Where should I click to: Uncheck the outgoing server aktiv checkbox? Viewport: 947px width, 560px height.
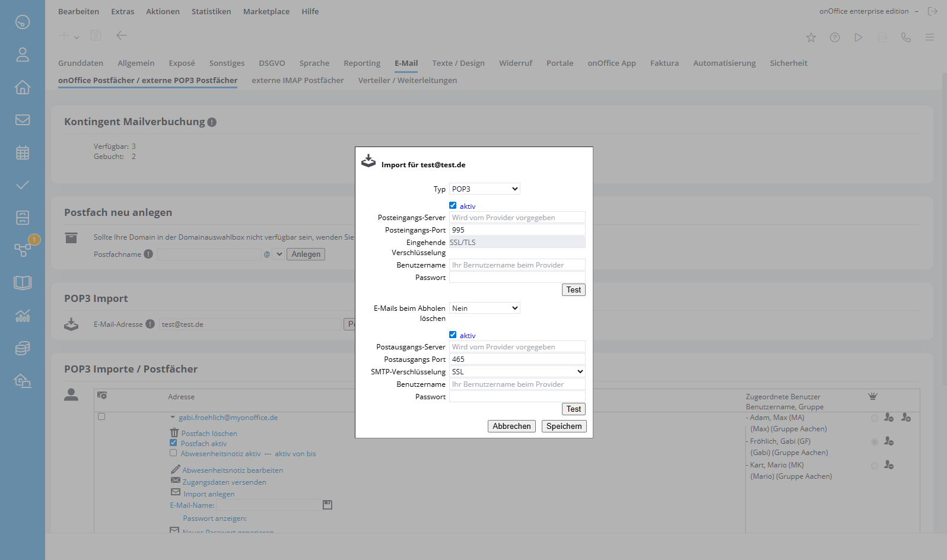tap(453, 335)
